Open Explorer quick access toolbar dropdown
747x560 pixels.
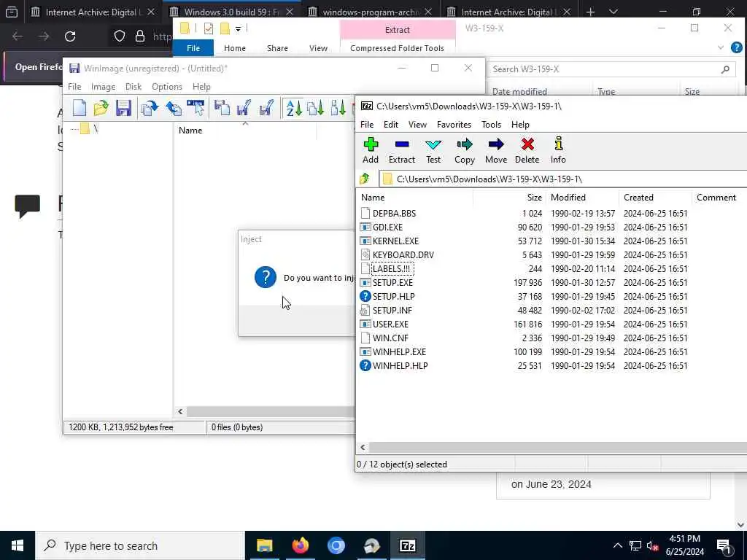239,29
